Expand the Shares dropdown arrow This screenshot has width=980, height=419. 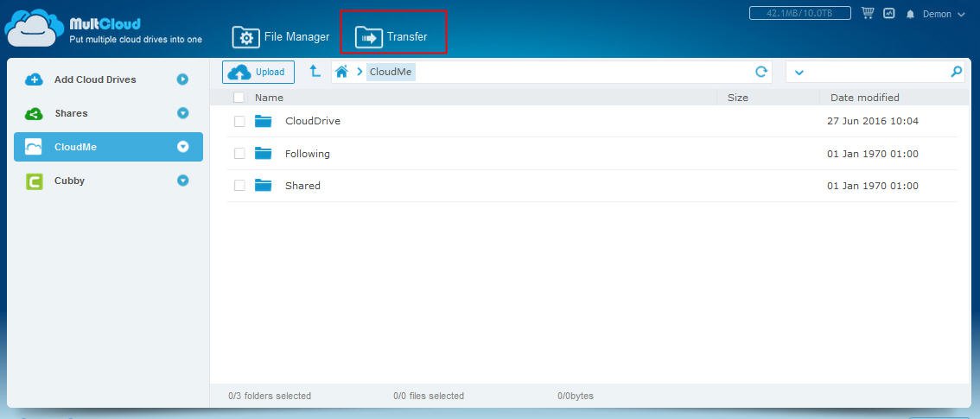(x=182, y=113)
